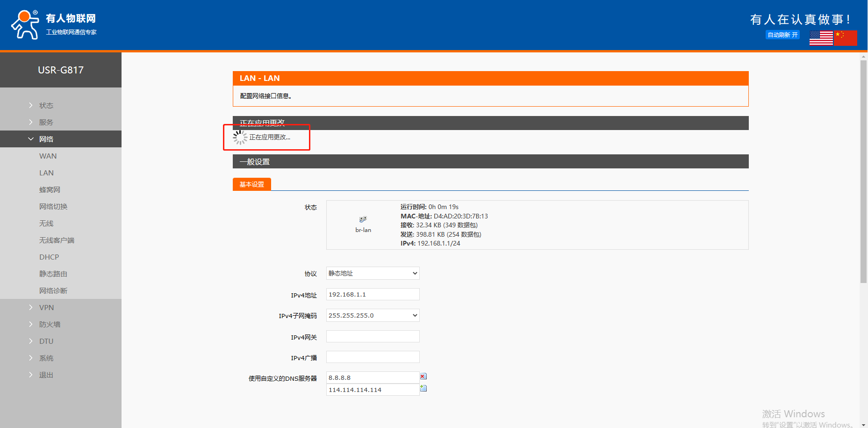
Task: Switch language via the US flag icon
Action: tap(821, 38)
